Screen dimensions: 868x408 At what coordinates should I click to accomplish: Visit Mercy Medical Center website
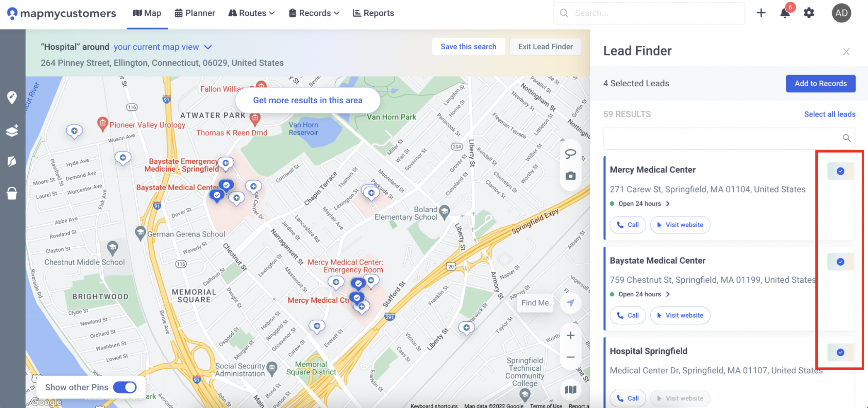click(680, 225)
